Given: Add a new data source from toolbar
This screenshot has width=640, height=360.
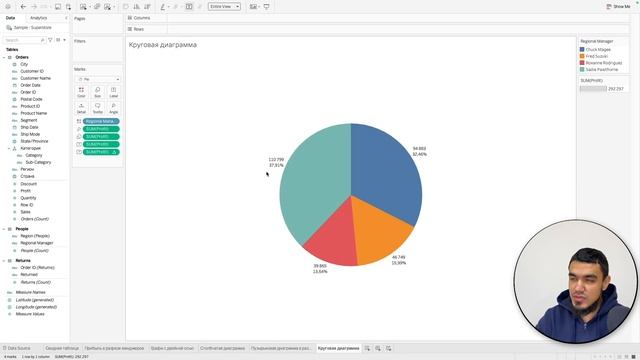Looking at the screenshot, I should click(68, 7).
